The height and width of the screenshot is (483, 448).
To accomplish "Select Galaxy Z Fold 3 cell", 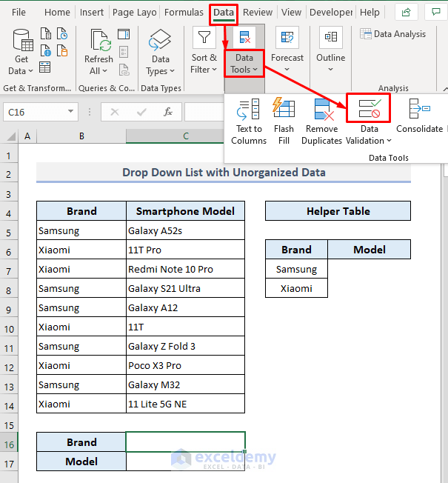I will pos(185,346).
